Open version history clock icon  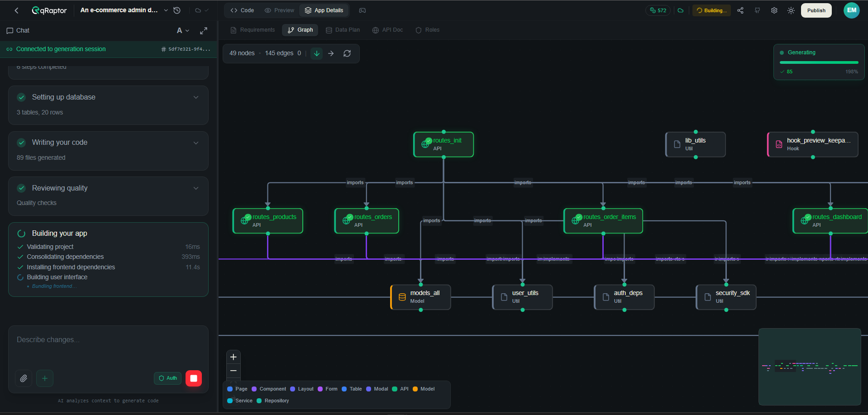click(x=177, y=10)
